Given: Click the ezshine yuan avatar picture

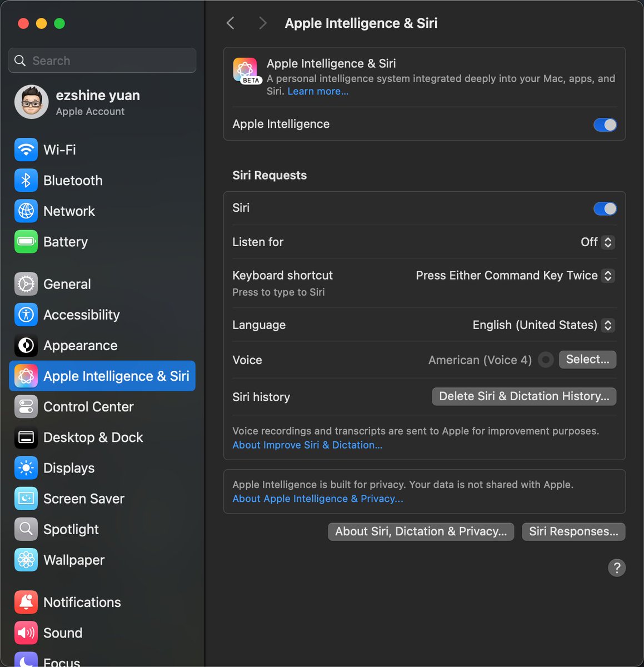Looking at the screenshot, I should click(31, 102).
